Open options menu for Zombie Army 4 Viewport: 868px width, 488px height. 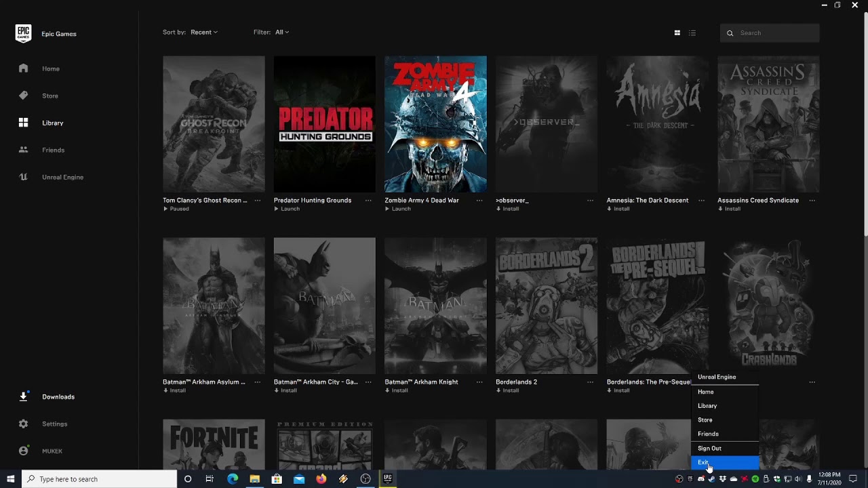pos(479,201)
